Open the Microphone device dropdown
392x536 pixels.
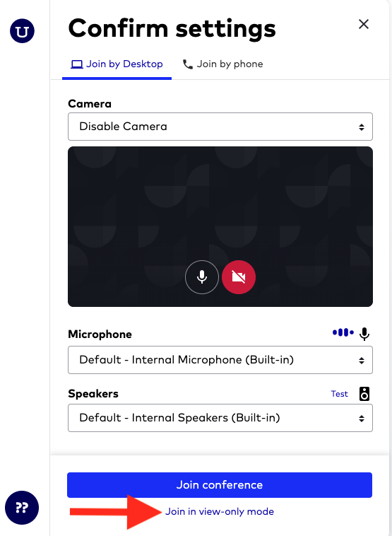pyautogui.click(x=220, y=360)
